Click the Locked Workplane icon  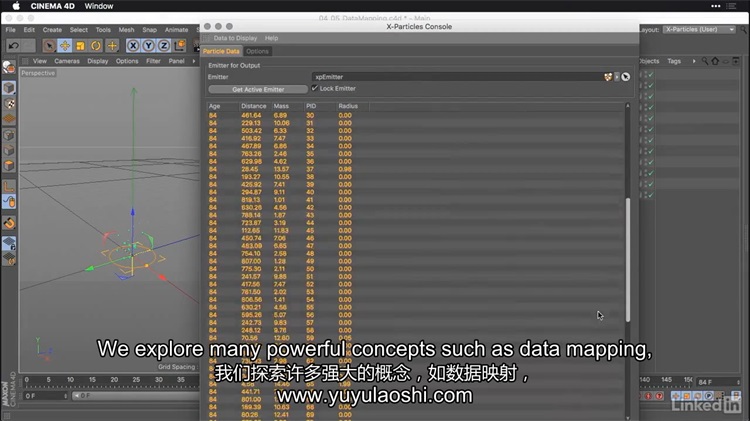point(9,243)
